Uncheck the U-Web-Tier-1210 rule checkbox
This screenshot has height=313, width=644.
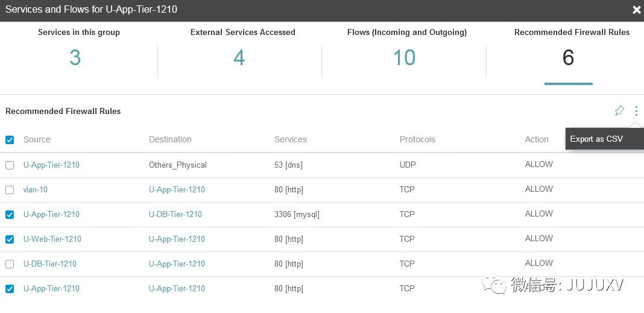pos(10,239)
